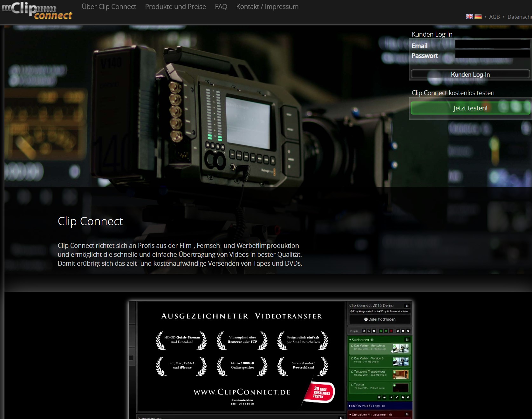Click the empty square icon in the Projekt row
532x419 pixels.
pyautogui.click(x=369, y=331)
